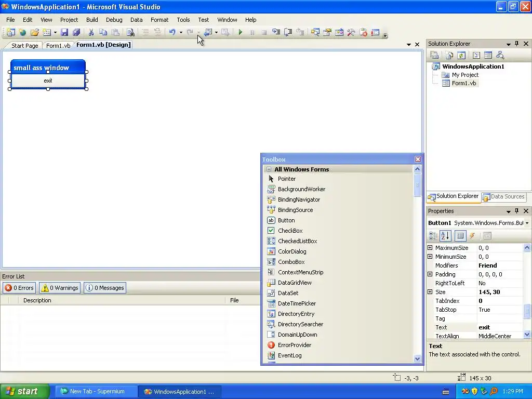This screenshot has height=399, width=532.
Task: Click the exit button on the form designer
Action: [48, 81]
